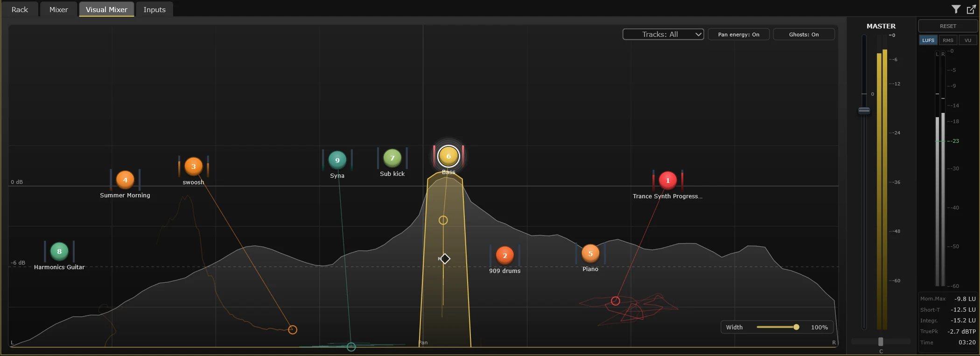980x356 pixels.
Task: Click the MASTER channel label
Action: [881, 26]
